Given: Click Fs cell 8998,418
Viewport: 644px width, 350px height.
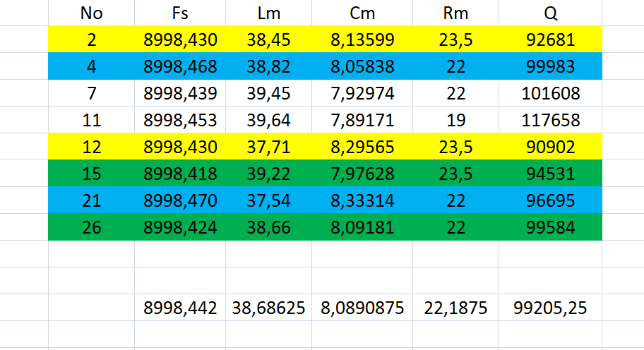Looking at the screenshot, I should coord(180,174).
